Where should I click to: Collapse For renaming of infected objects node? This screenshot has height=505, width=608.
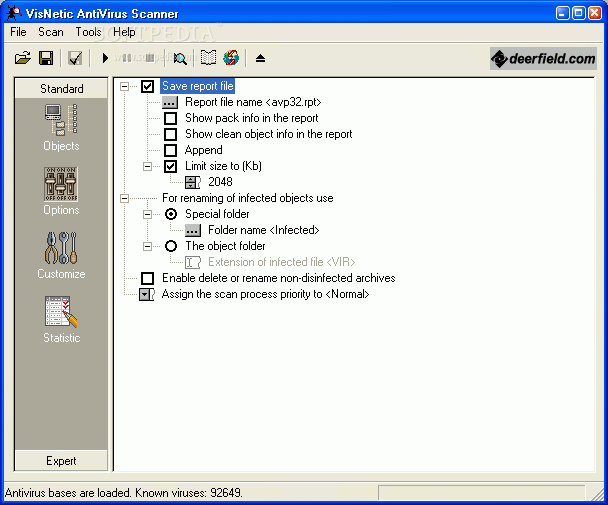pos(124,198)
